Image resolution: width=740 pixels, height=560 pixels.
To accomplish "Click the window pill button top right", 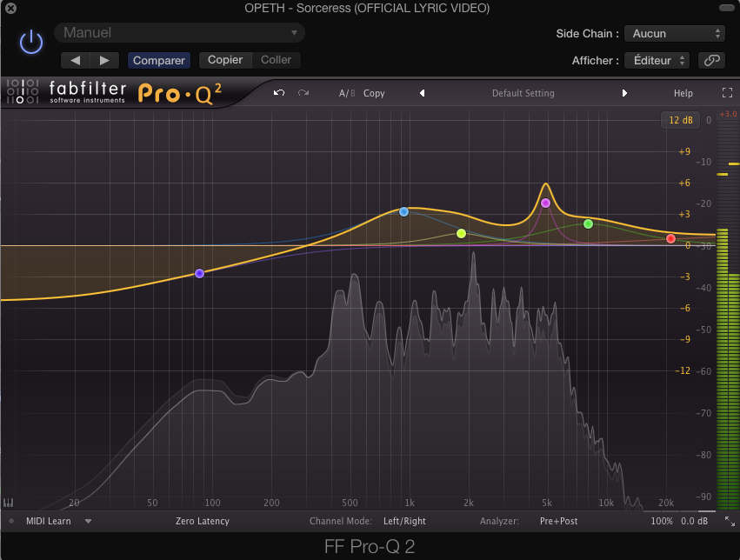I will click(726, 8).
